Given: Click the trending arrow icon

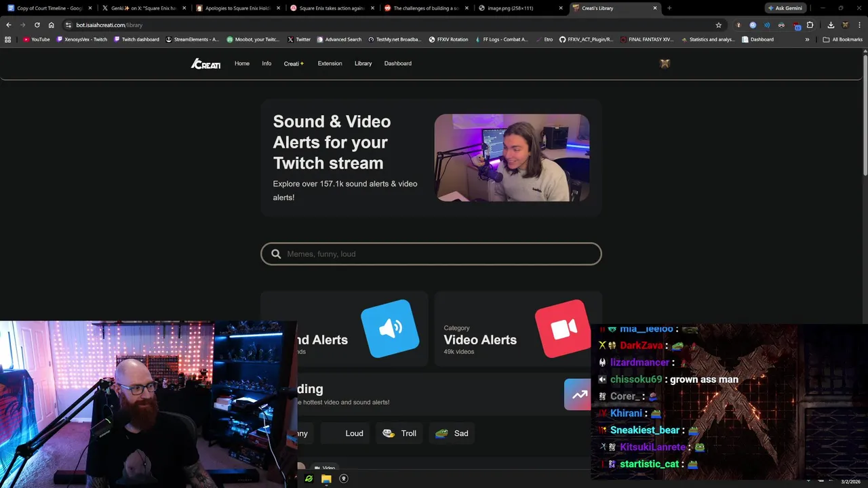Looking at the screenshot, I should coord(578,394).
